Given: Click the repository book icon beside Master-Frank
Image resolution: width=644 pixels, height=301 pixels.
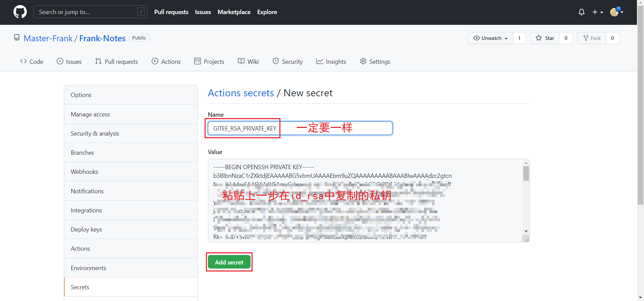Looking at the screenshot, I should click(x=17, y=38).
